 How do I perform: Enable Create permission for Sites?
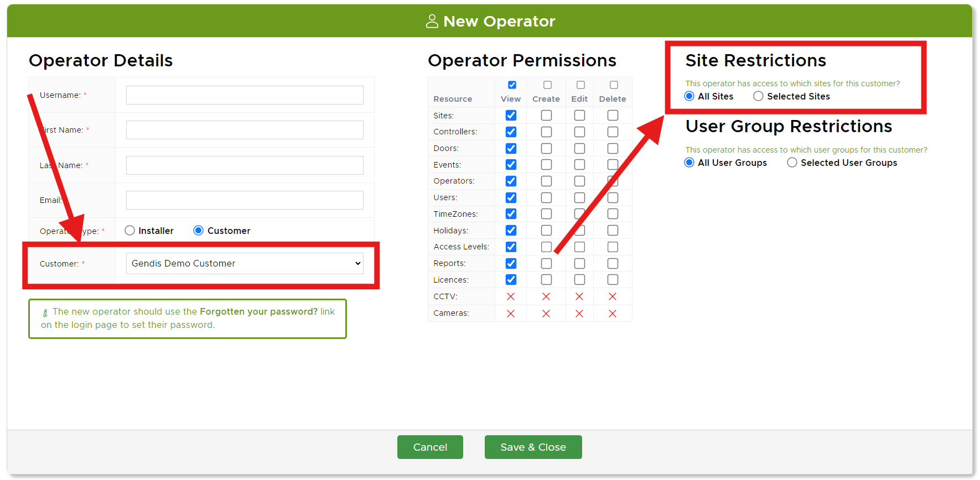click(546, 116)
